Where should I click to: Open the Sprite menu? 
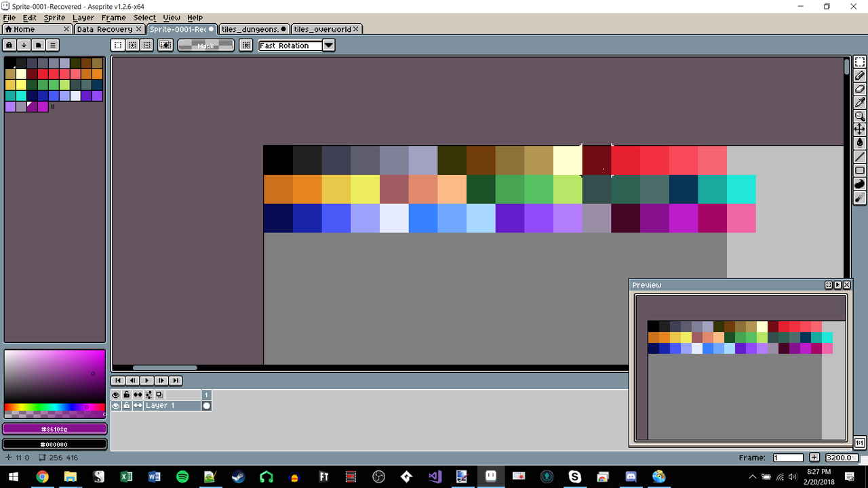[x=55, y=18]
